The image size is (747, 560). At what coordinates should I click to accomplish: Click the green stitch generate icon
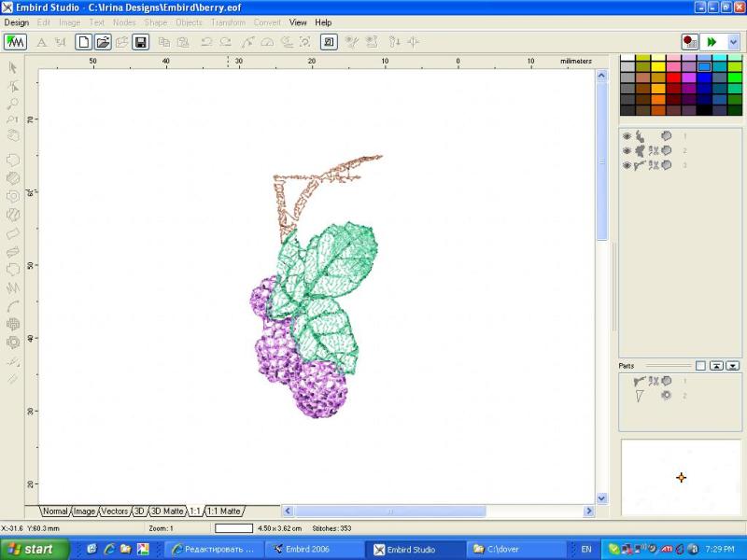[15, 42]
